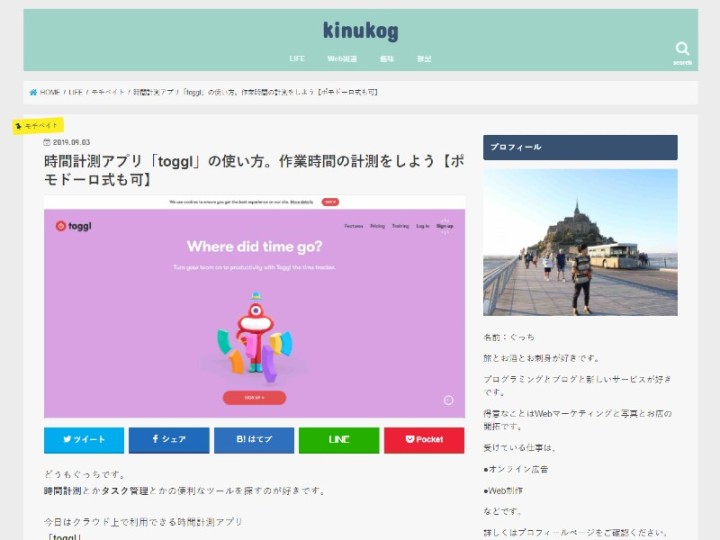Open the モチベイト breadcrumb link
Image resolution: width=720 pixels, height=540 pixels.
pyautogui.click(x=108, y=92)
